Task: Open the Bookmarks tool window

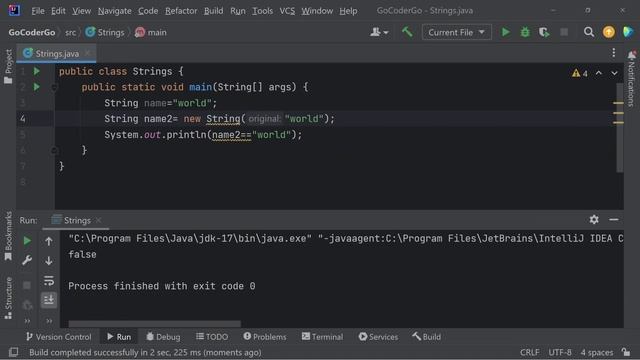Action: click(x=8, y=236)
